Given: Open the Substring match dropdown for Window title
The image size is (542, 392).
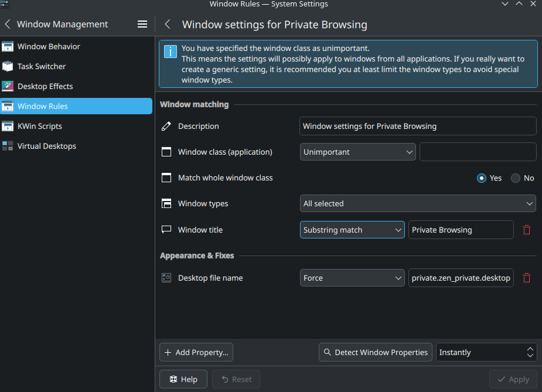Looking at the screenshot, I should click(x=352, y=230).
